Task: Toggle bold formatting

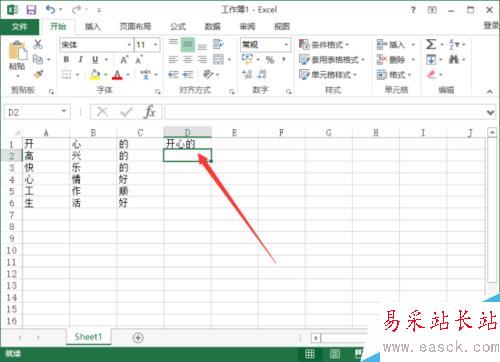Action: point(66,59)
